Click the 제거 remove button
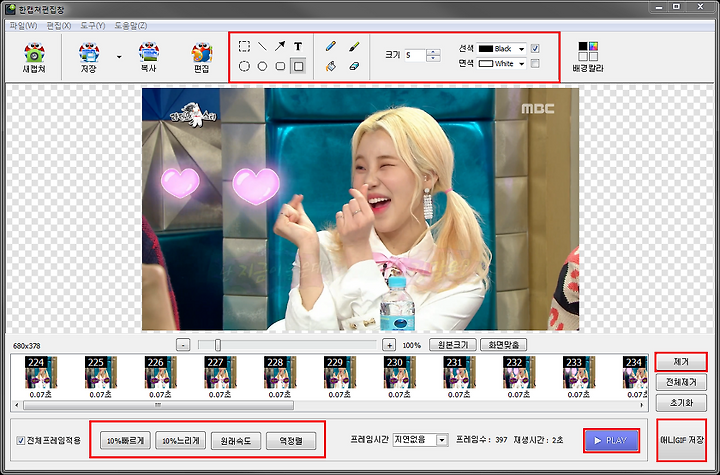The width and height of the screenshot is (720, 475). tap(681, 362)
